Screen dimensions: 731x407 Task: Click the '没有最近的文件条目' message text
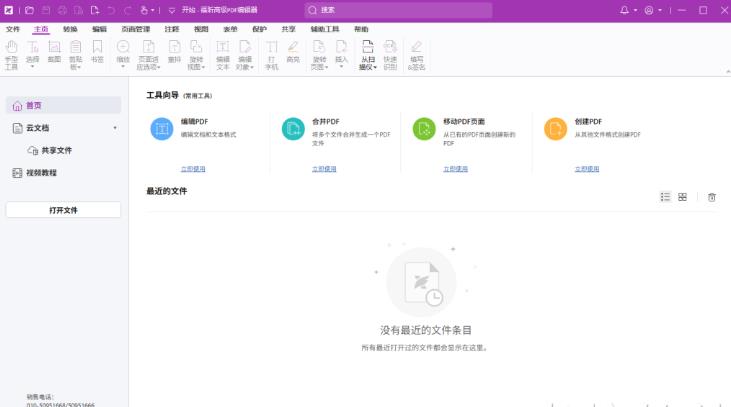(x=426, y=330)
